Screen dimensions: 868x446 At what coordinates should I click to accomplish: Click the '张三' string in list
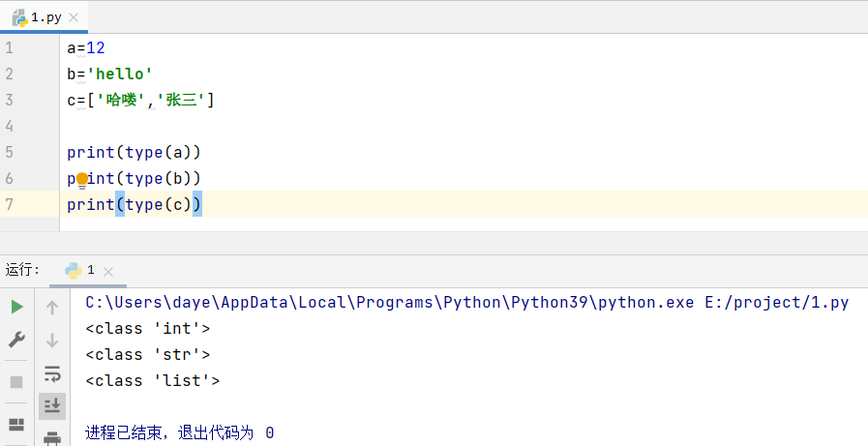click(181, 101)
